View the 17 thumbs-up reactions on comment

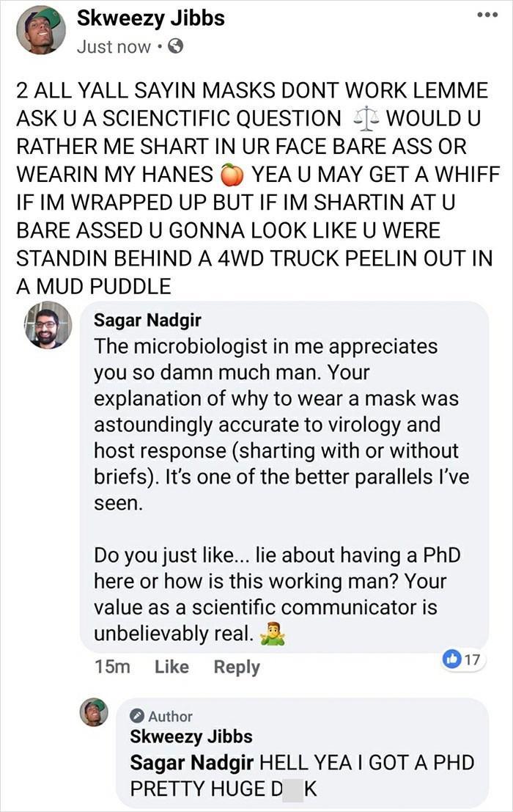pos(465,659)
